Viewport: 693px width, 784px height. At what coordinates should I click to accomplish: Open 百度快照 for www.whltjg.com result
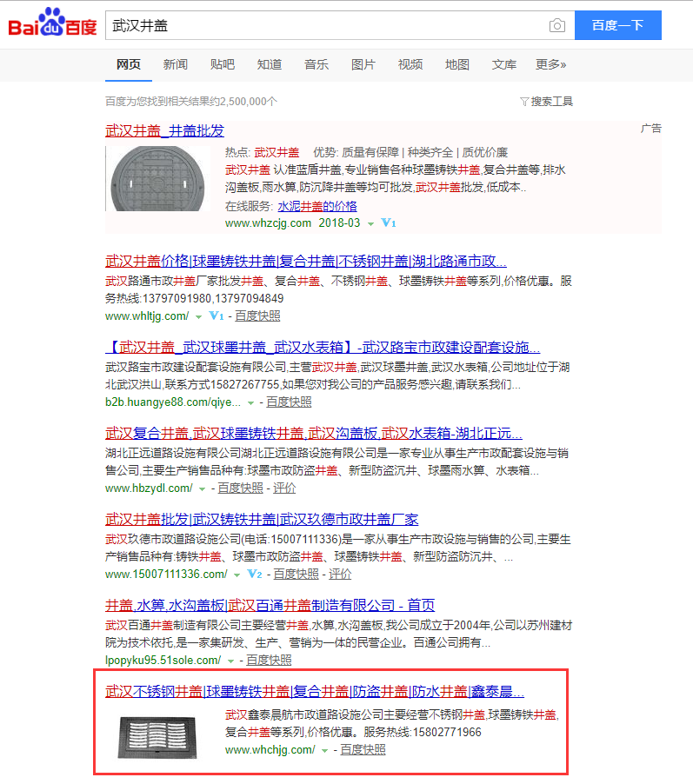coord(257,316)
